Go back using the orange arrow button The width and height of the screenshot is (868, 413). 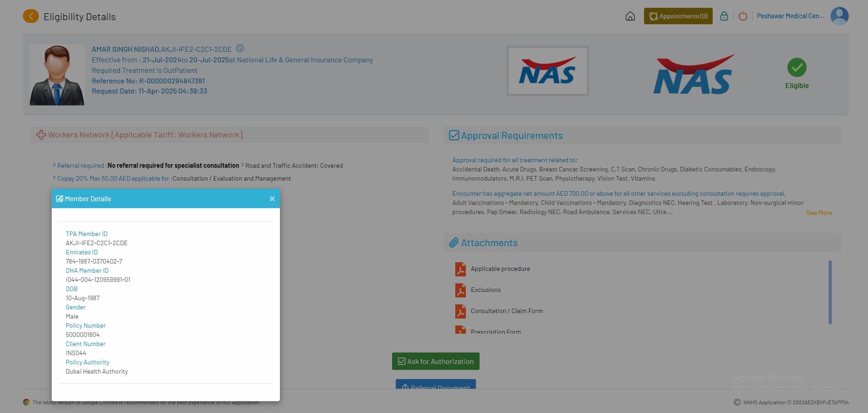pyautogui.click(x=31, y=17)
